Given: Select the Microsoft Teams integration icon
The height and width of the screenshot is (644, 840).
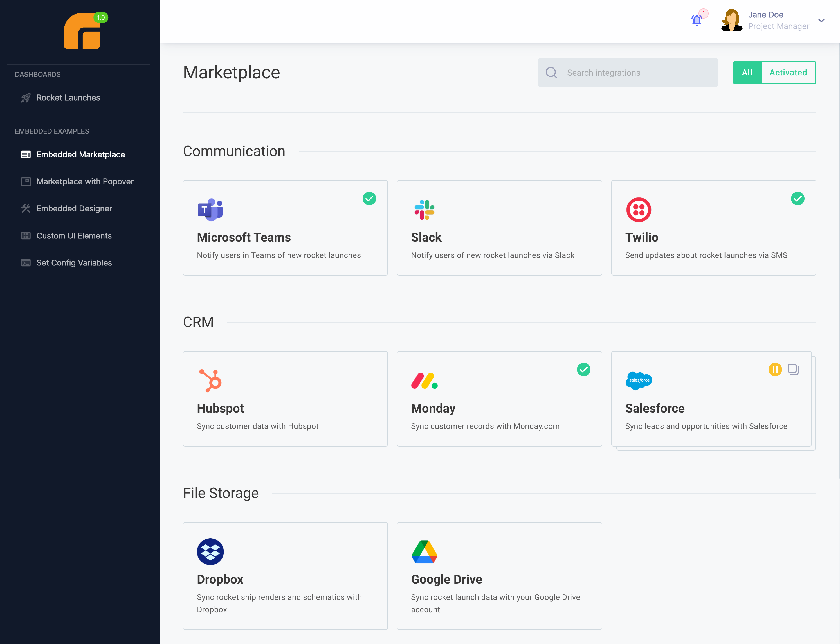Looking at the screenshot, I should coord(210,209).
